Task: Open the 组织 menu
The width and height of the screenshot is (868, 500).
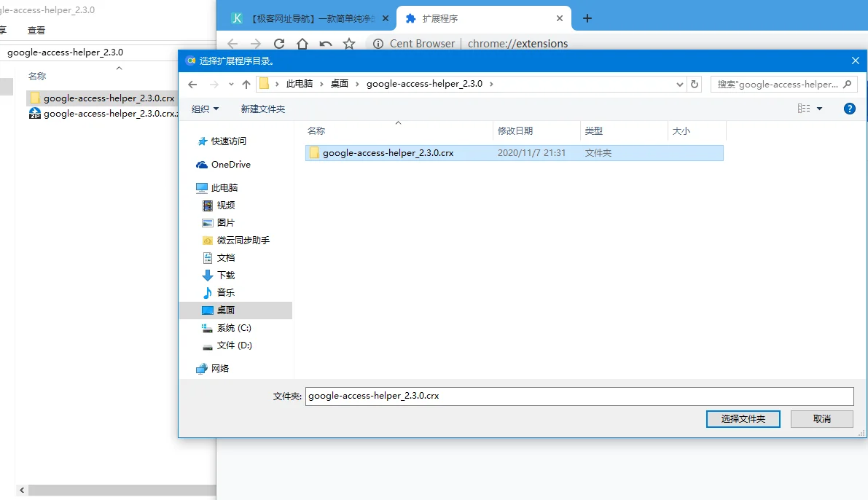Action: pos(205,109)
